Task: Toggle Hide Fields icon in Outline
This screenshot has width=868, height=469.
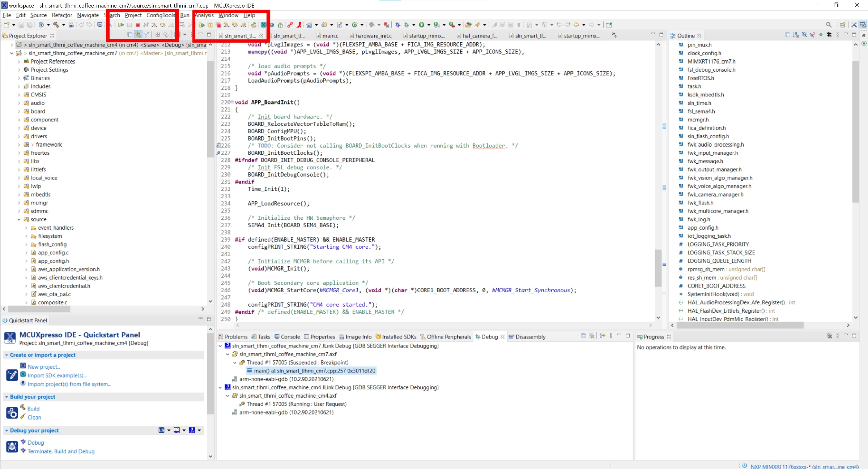Action: tap(804, 35)
